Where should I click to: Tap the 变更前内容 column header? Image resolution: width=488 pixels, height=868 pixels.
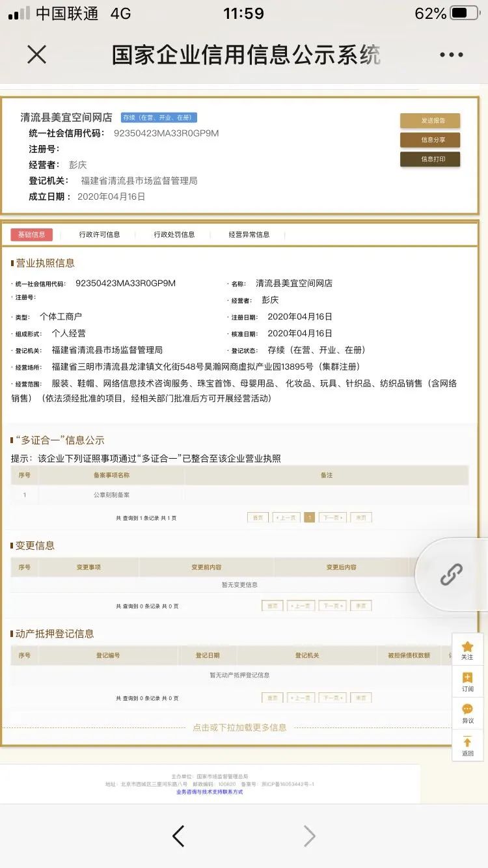(206, 567)
